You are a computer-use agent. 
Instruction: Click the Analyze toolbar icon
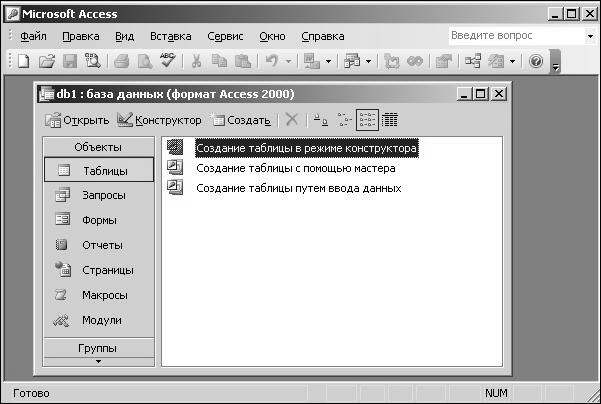pos(352,61)
